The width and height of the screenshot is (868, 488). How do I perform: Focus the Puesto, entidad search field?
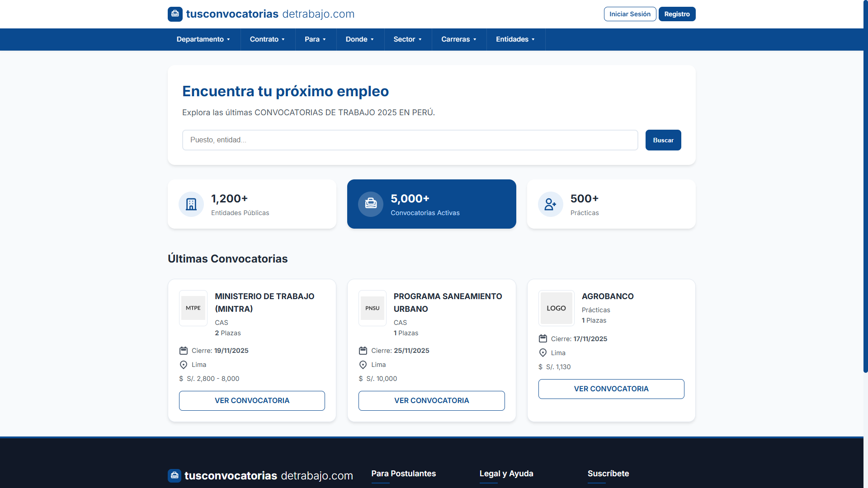[x=410, y=140]
